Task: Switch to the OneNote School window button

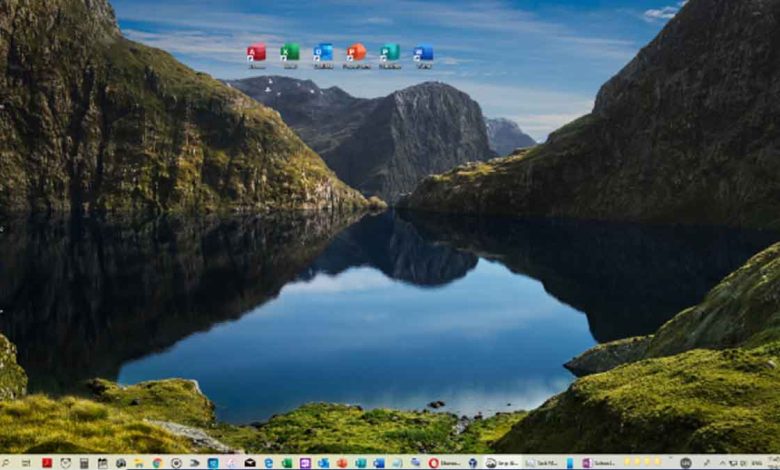Action: 600,463
